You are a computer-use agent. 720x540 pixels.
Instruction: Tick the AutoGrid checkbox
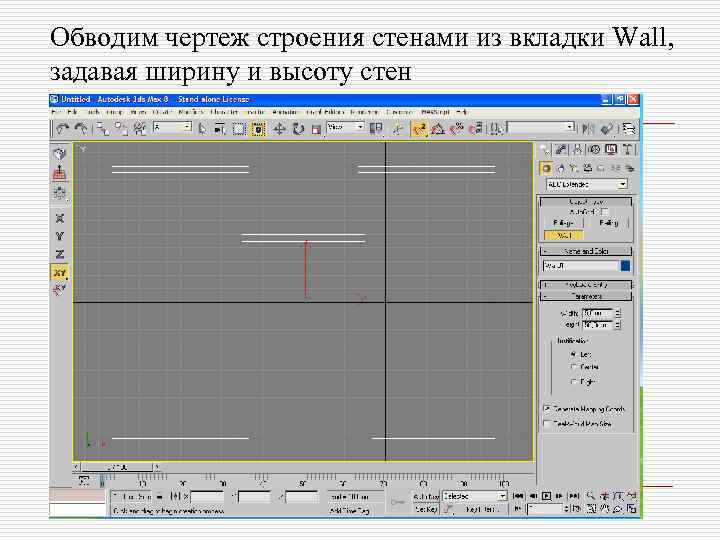coord(604,212)
